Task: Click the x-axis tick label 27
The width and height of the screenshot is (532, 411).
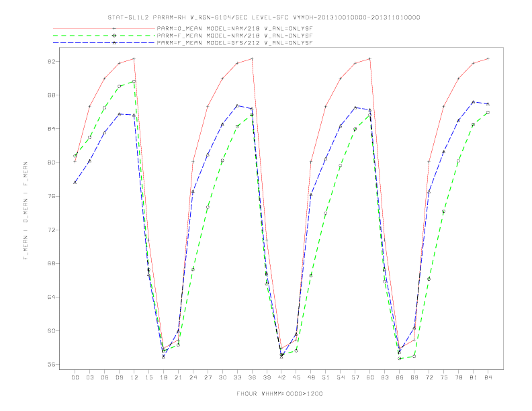Action: pyautogui.click(x=208, y=377)
